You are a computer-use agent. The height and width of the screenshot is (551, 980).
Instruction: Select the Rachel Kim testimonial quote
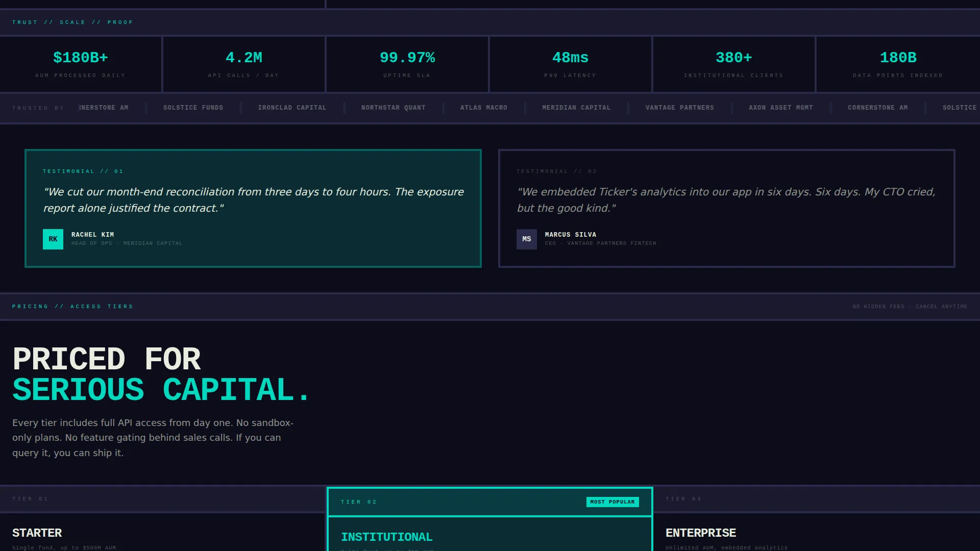click(x=254, y=200)
